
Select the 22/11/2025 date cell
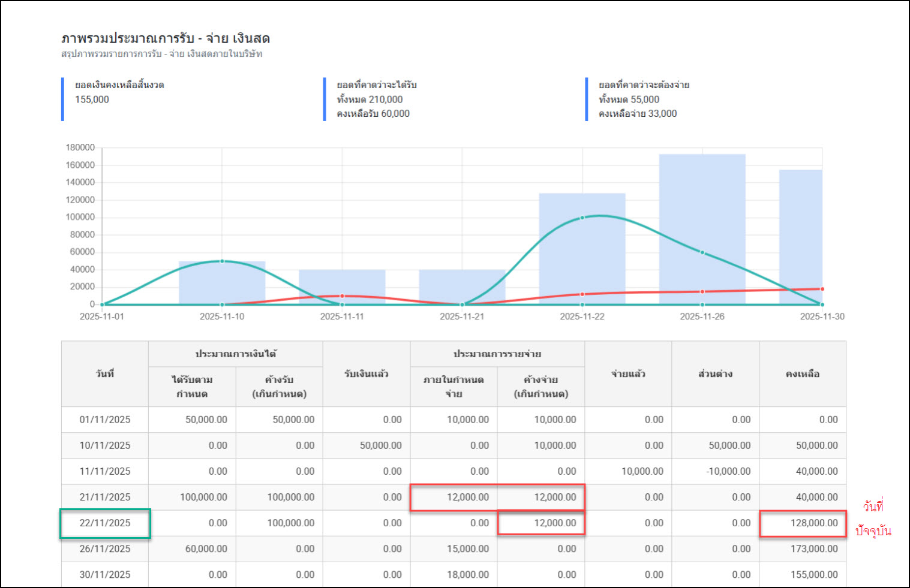105,523
